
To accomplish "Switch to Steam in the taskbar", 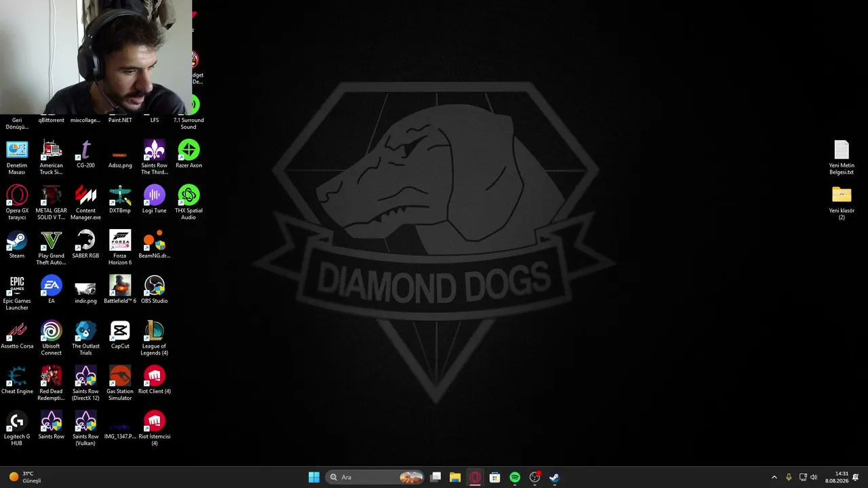I will coord(554,477).
